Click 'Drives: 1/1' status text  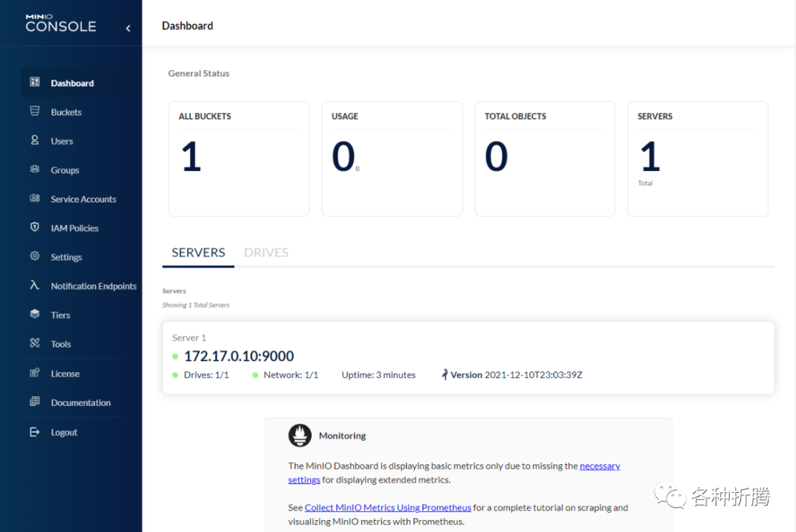(x=206, y=374)
